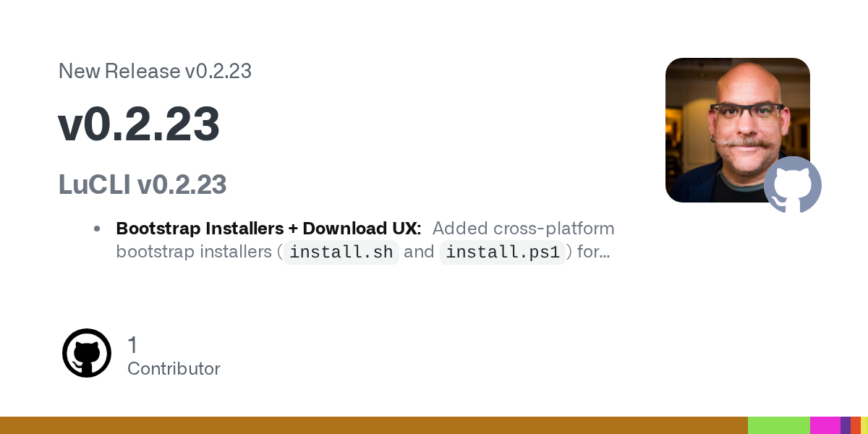Click the GitHub badge on the avatar
The width and height of the screenshot is (868, 434).
pos(793,184)
